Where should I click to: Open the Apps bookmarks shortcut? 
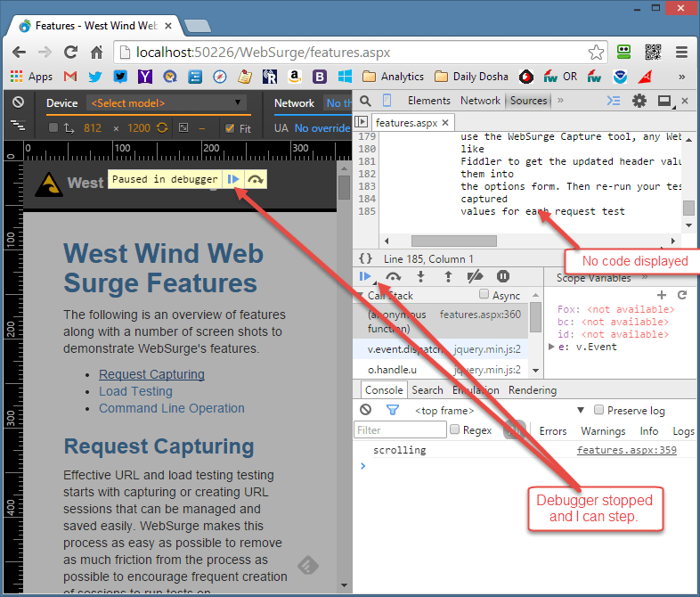(31, 77)
